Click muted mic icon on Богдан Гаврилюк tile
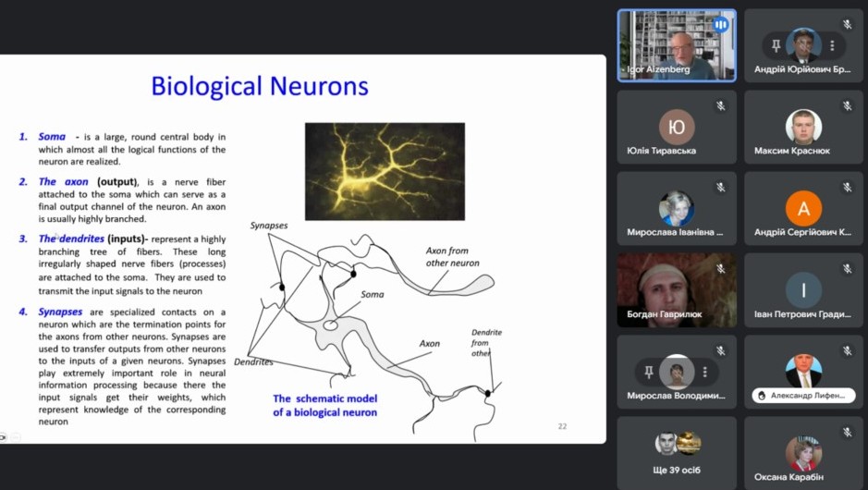Image resolution: width=868 pixels, height=490 pixels. (x=720, y=269)
